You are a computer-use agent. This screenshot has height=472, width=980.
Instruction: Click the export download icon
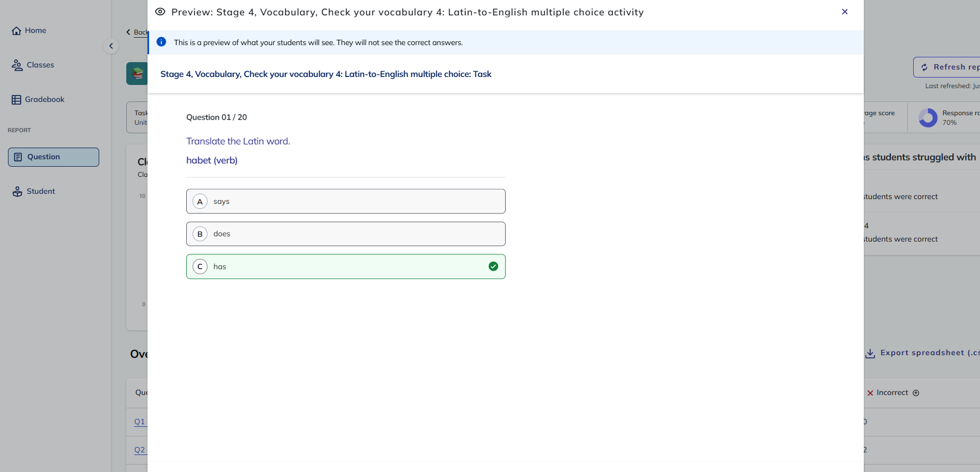[870, 354]
